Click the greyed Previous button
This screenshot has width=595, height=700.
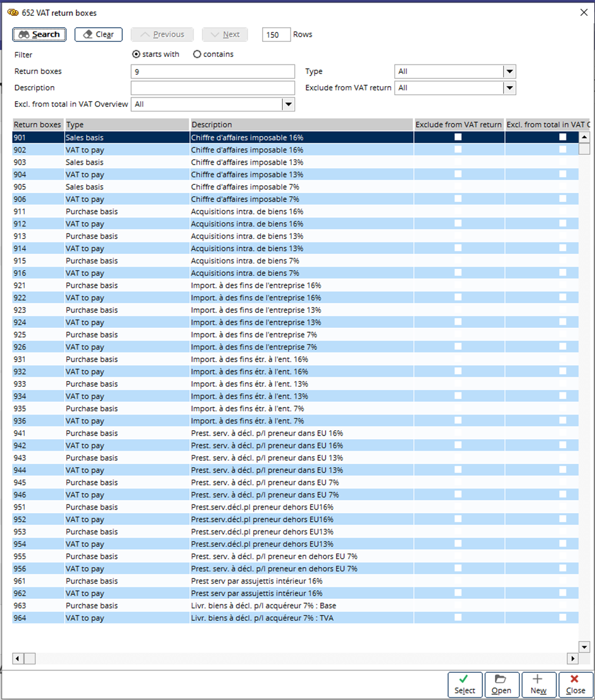[x=162, y=34]
